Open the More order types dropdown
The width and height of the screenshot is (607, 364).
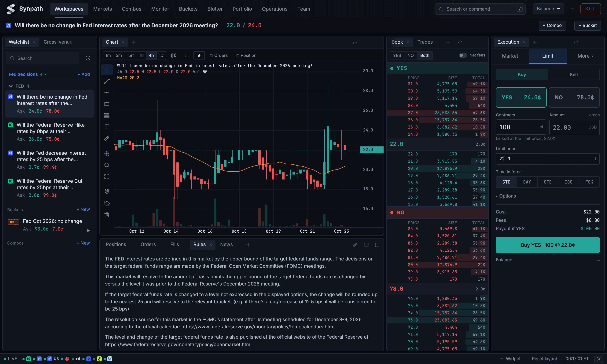point(585,56)
